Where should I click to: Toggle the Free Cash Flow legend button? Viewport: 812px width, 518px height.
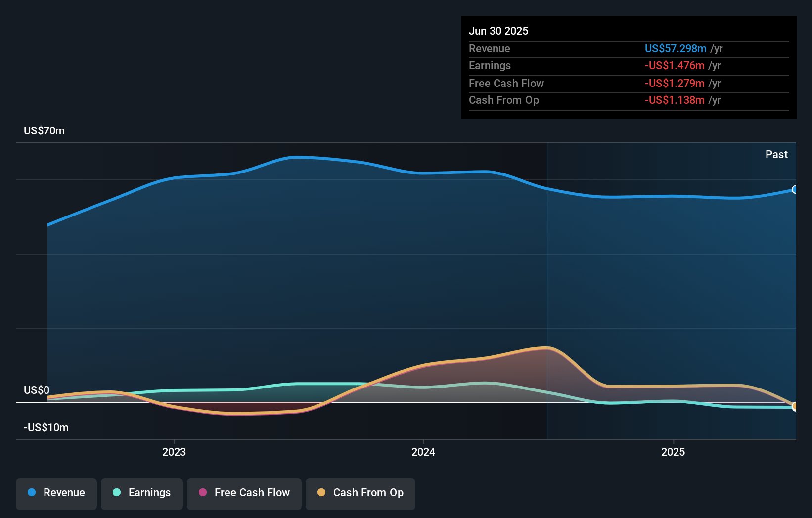pos(244,494)
